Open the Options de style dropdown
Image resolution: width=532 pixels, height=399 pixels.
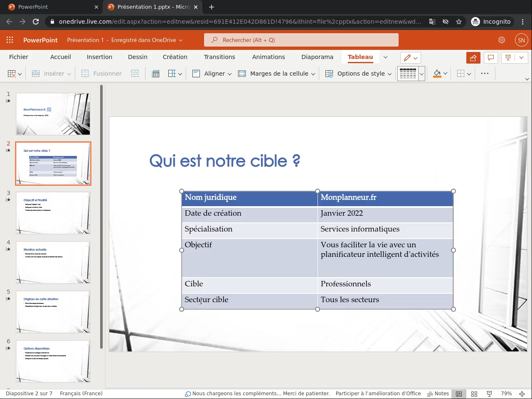pyautogui.click(x=358, y=74)
